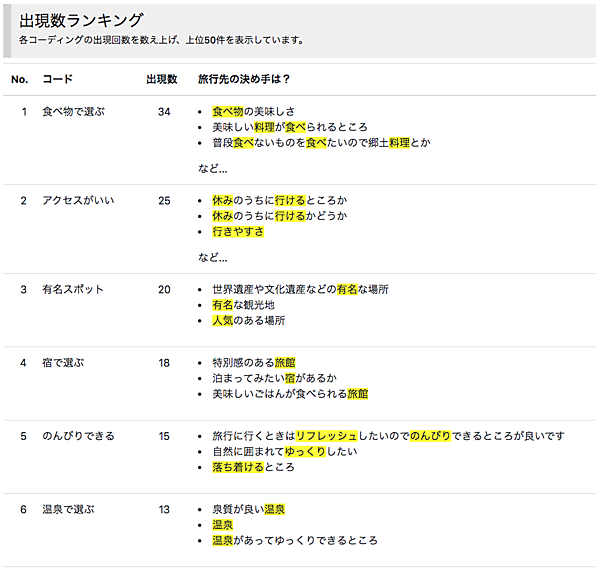Click the count 25 for アクセスがいい
The height and width of the screenshot is (571, 600).
[164, 200]
